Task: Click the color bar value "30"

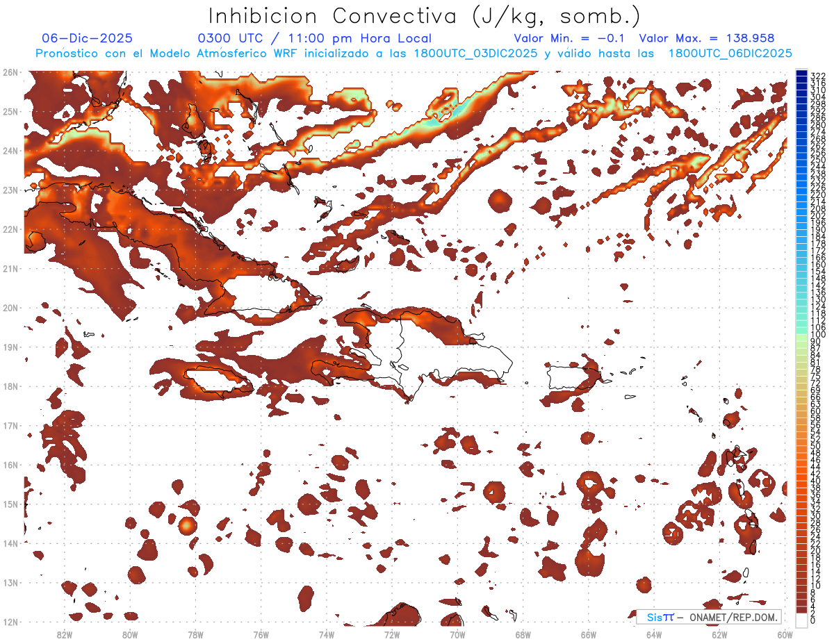Action: [815, 515]
